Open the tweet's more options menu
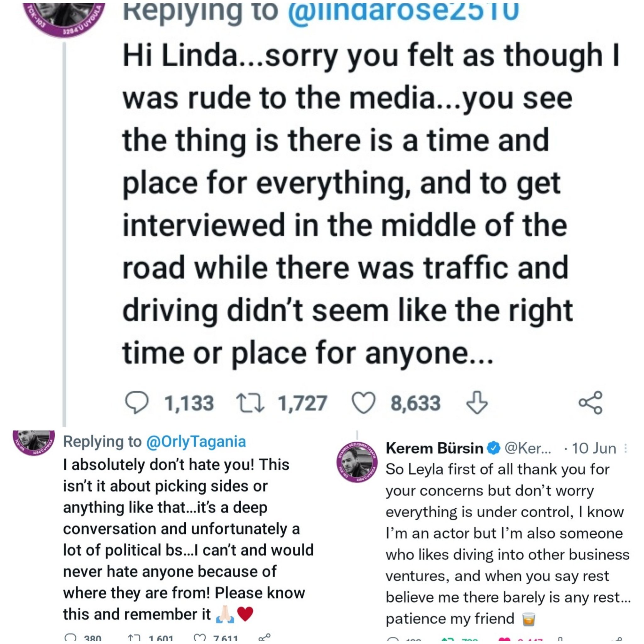The height and width of the screenshot is (644, 644). click(x=626, y=449)
